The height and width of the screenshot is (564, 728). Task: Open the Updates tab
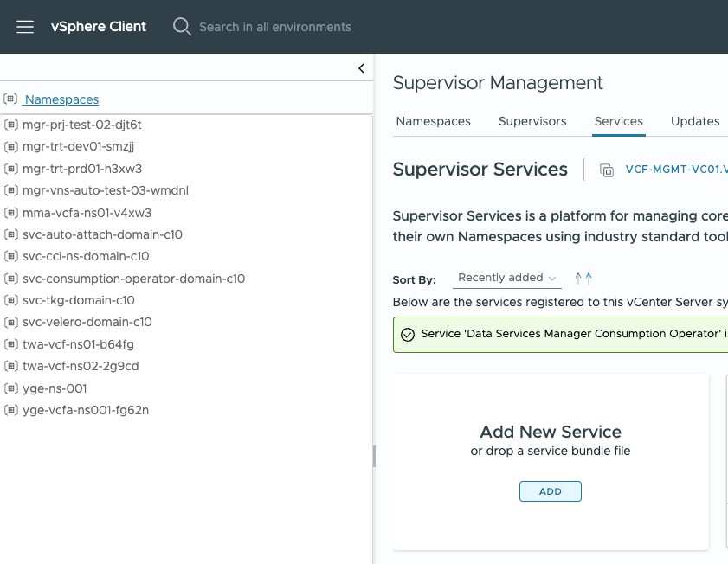[695, 121]
